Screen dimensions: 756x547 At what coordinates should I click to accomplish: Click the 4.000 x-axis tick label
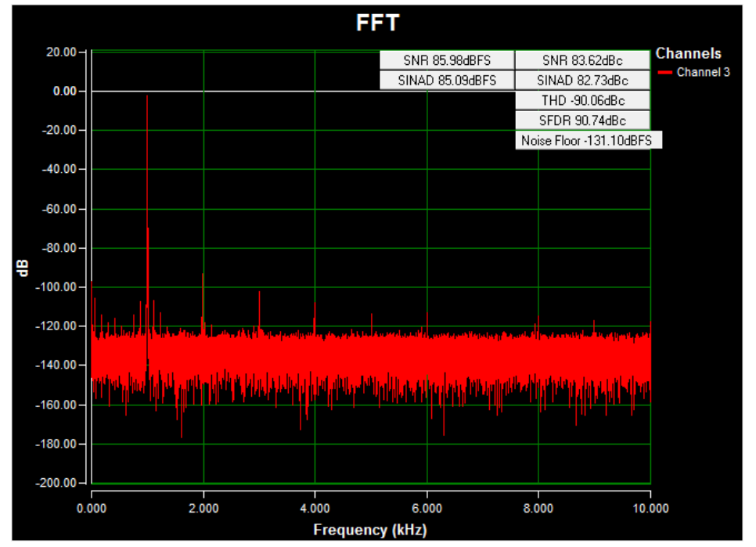coord(315,509)
